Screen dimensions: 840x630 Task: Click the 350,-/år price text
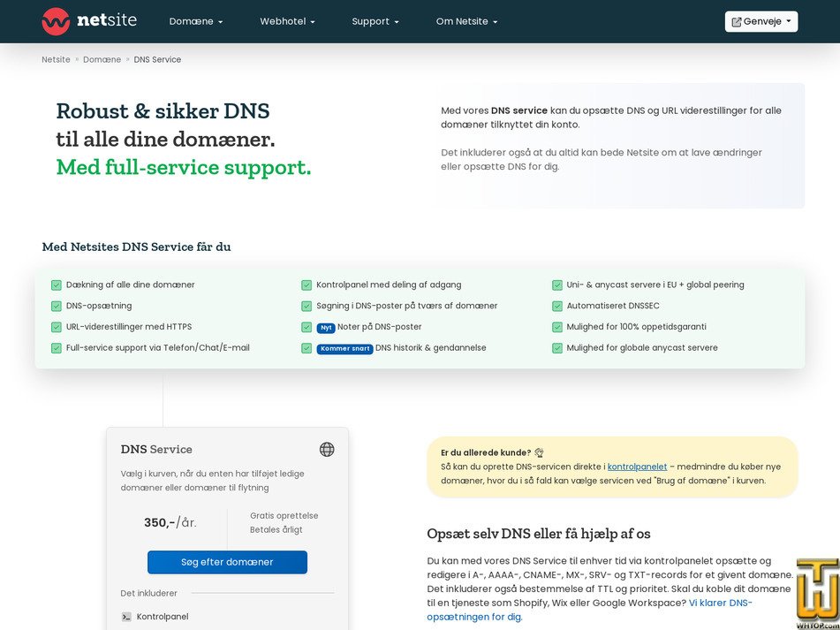170,522
